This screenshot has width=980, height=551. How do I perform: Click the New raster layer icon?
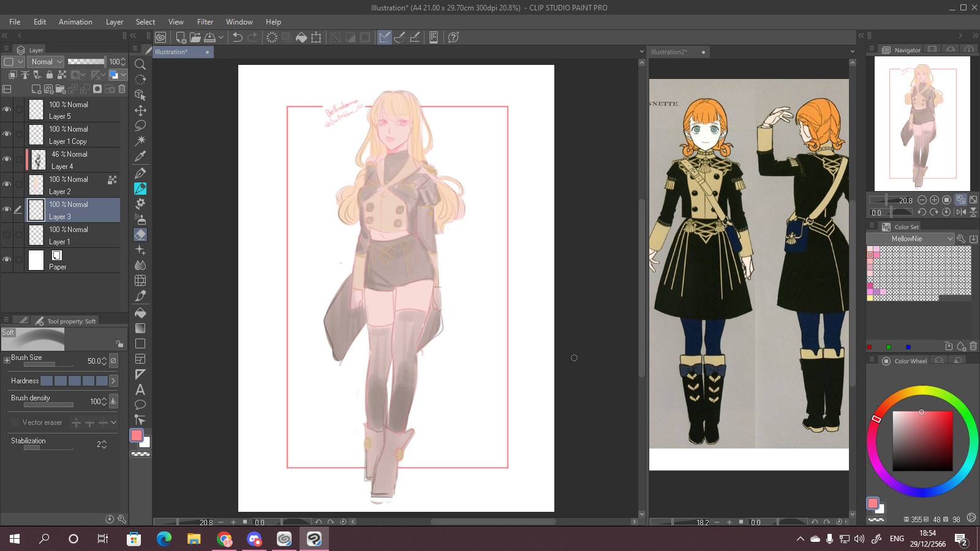click(36, 89)
